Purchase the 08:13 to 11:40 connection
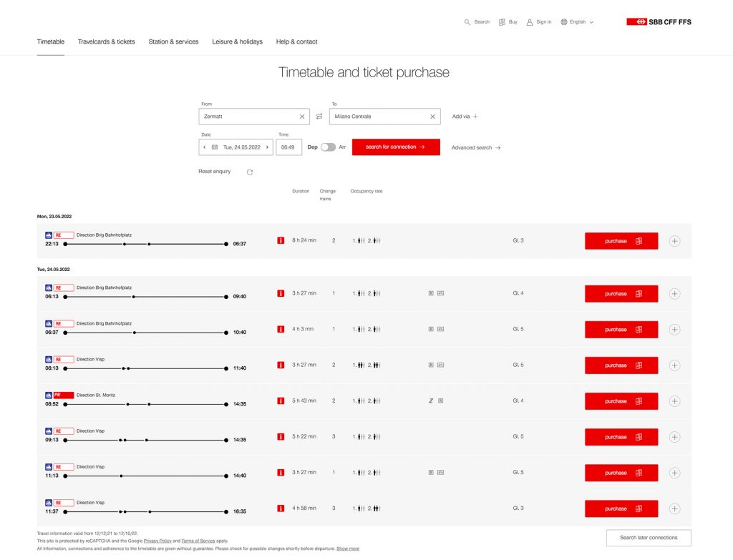This screenshot has width=733, height=560. tap(621, 365)
